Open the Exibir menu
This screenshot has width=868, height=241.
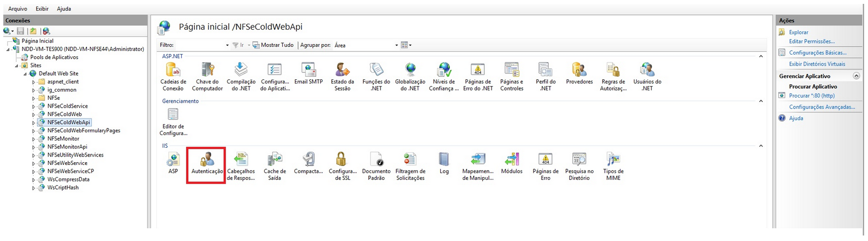(42, 9)
